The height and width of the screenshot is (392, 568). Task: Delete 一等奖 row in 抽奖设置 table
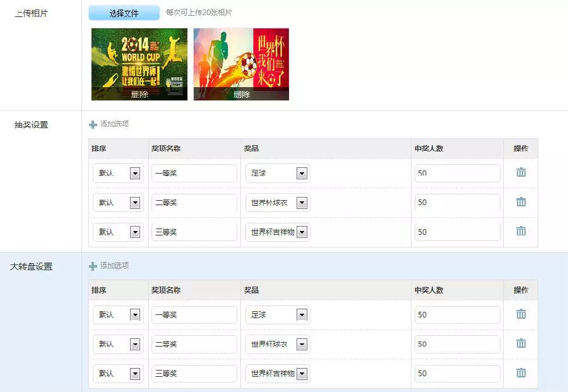(x=521, y=172)
